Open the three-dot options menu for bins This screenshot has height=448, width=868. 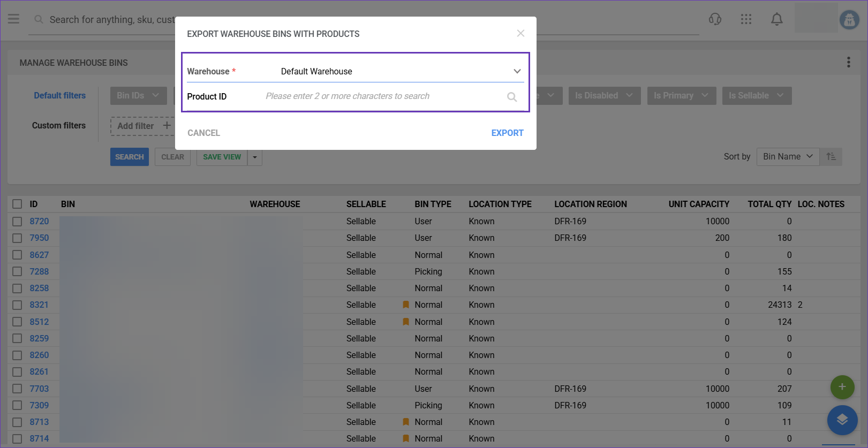click(848, 63)
